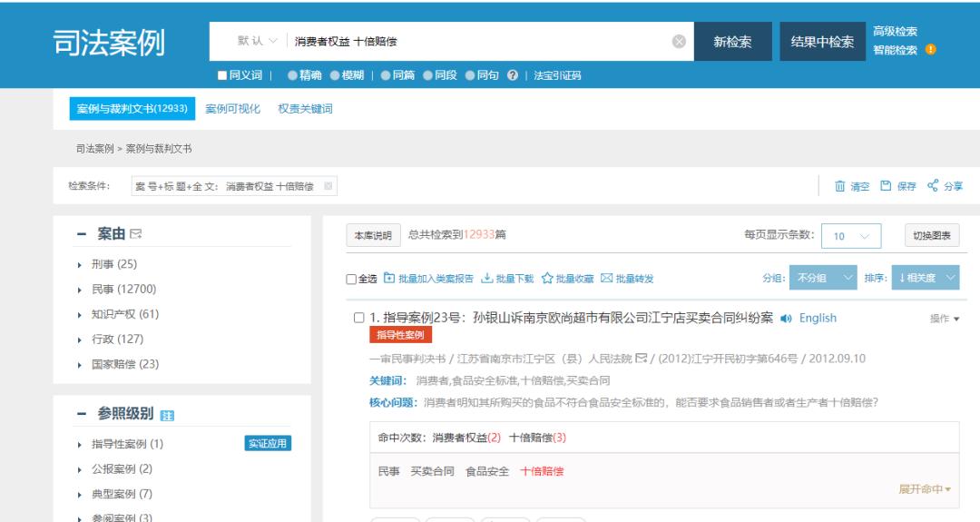This screenshot has height=522, width=980.
Task: Open the 默认 search field dropdown
Action: point(257,41)
